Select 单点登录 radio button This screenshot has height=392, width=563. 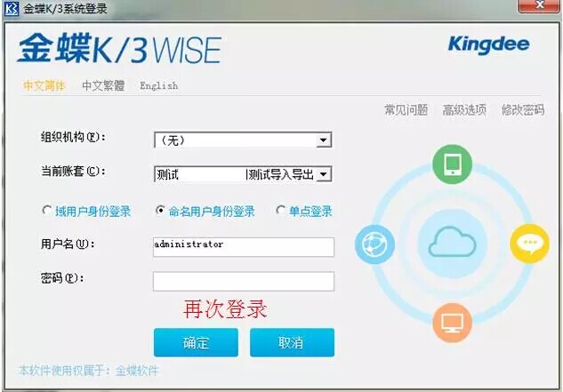280,210
